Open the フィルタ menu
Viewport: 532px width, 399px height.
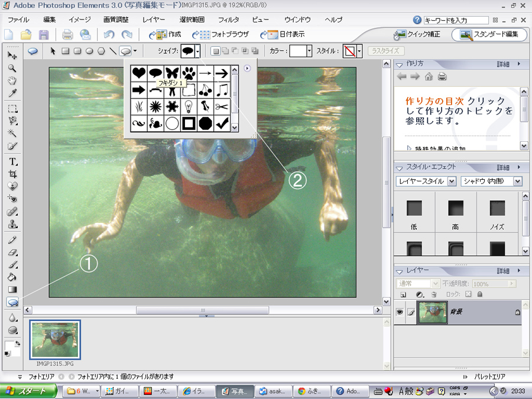click(228, 20)
